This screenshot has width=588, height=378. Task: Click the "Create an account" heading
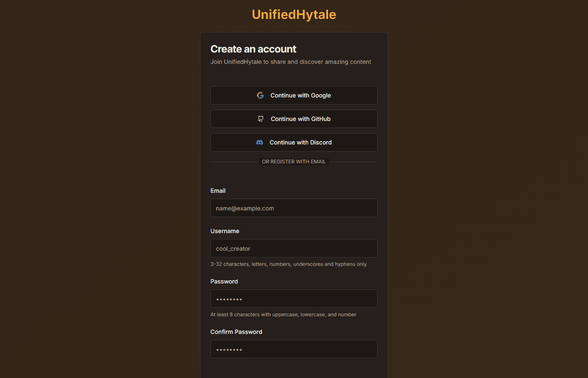253,49
